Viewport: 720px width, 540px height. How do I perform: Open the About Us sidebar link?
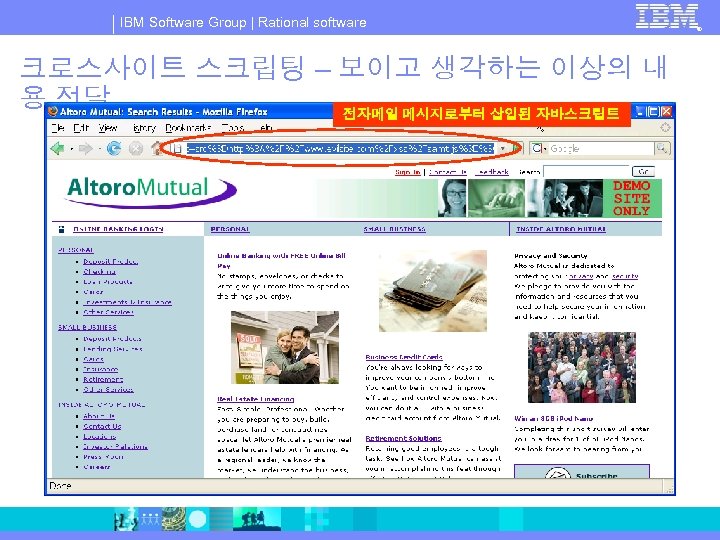click(99, 416)
